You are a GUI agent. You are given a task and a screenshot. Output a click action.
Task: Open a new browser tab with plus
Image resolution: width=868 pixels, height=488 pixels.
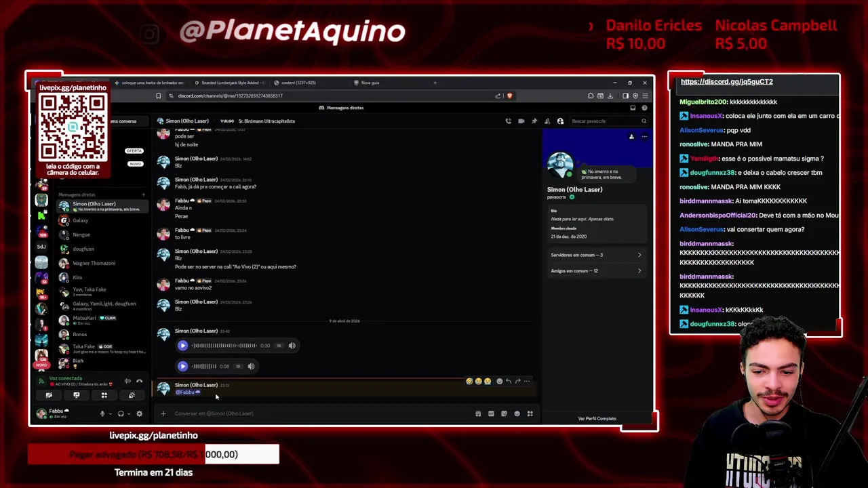435,83
